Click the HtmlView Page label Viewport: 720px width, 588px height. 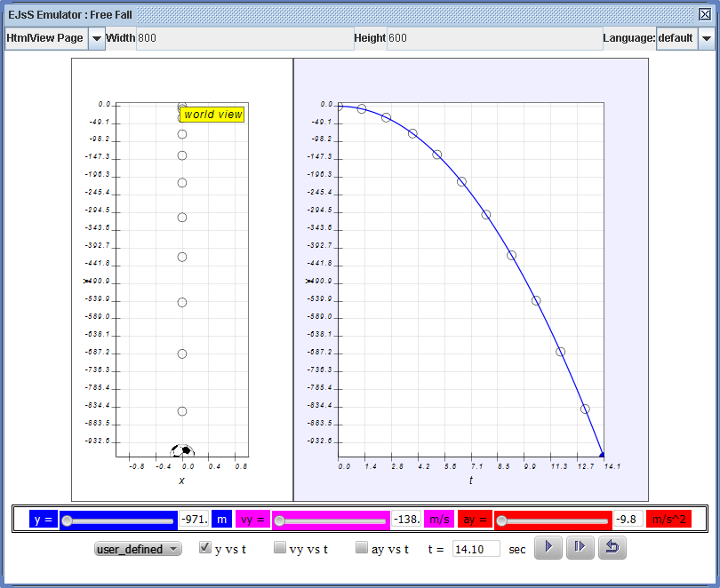click(45, 38)
